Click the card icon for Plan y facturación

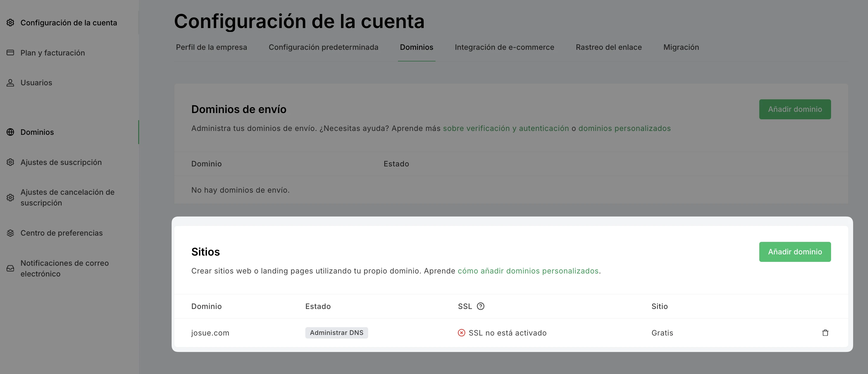click(10, 52)
